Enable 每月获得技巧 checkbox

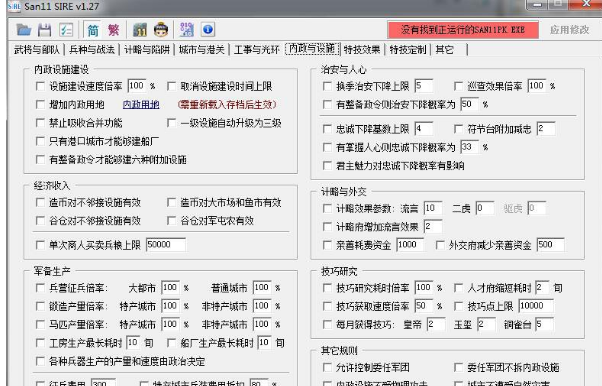coord(327,325)
